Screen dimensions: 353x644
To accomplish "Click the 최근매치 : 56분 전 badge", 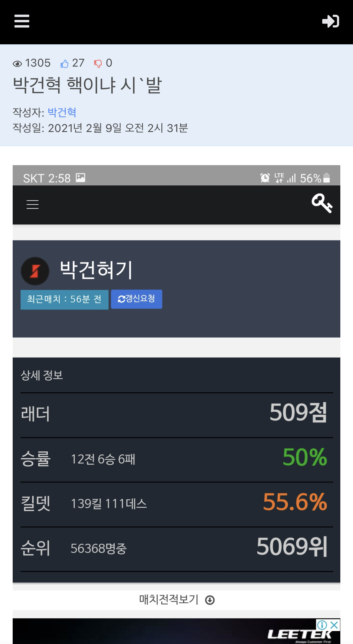I will (x=64, y=300).
